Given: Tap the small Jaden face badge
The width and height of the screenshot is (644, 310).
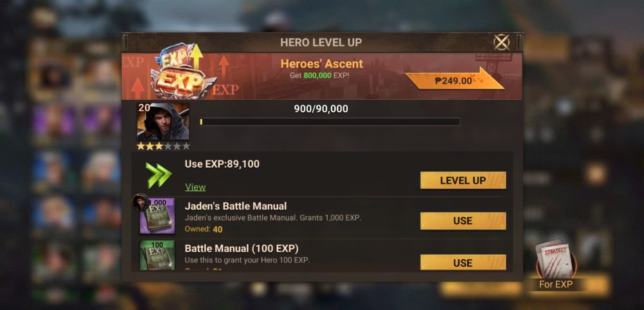Looking at the screenshot, I should pos(140,202).
